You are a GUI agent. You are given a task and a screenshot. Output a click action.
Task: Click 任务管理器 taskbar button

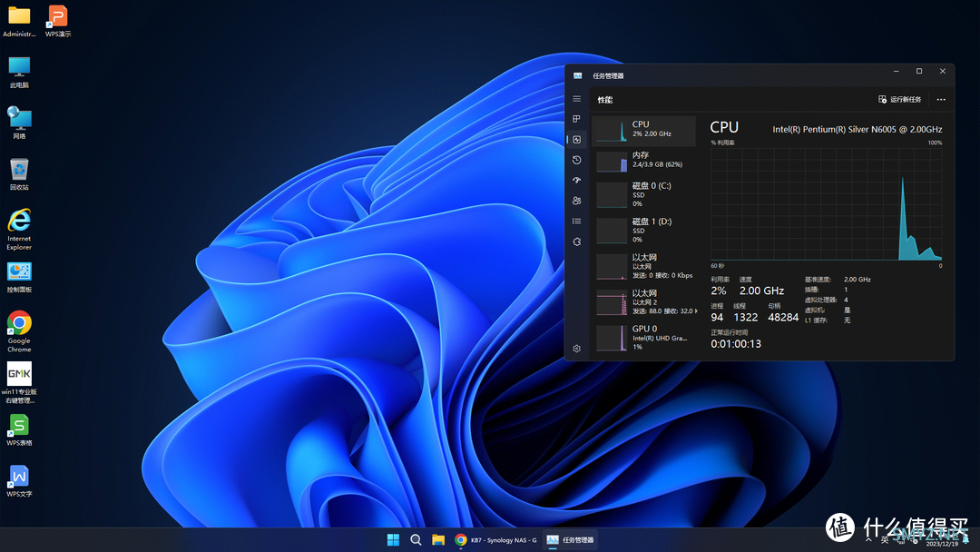click(x=570, y=539)
